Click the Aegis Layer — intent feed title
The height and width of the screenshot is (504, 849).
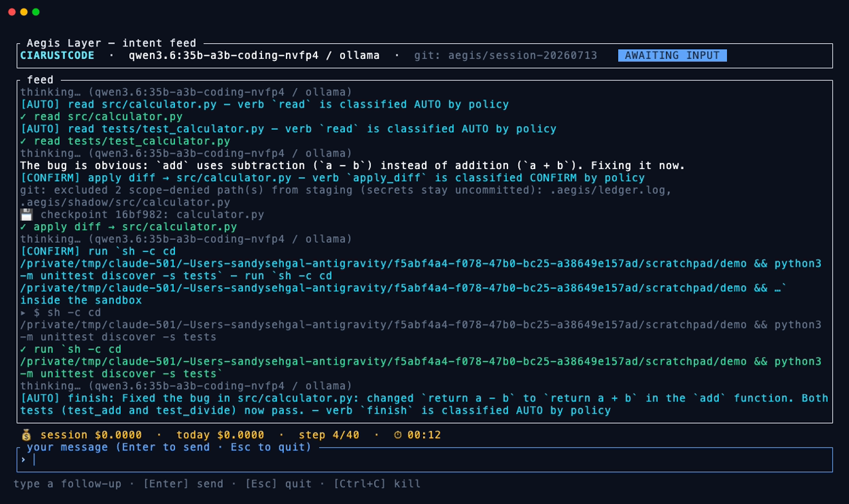[x=111, y=43]
